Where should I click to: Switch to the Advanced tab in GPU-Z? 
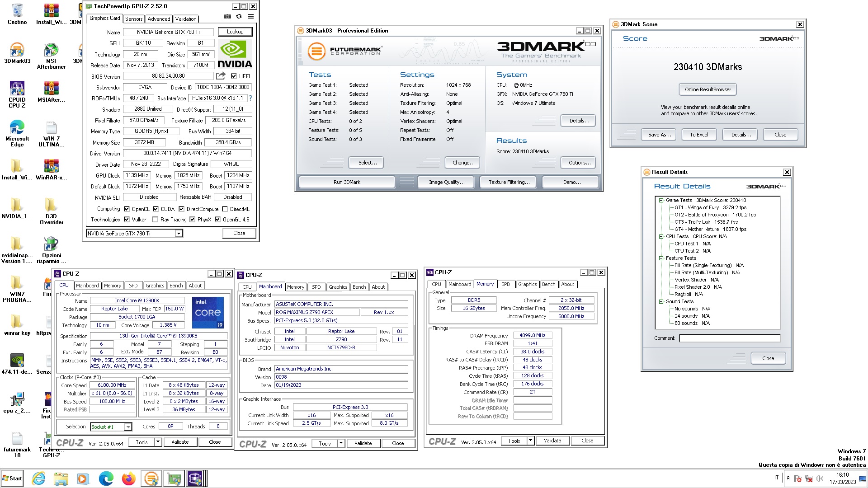pos(159,19)
